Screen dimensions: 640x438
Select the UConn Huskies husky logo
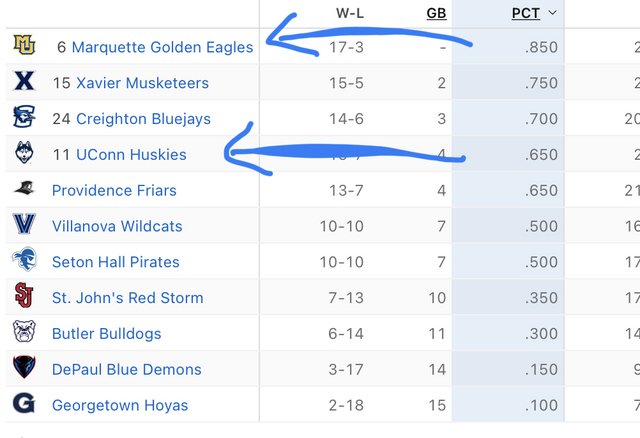pos(24,152)
